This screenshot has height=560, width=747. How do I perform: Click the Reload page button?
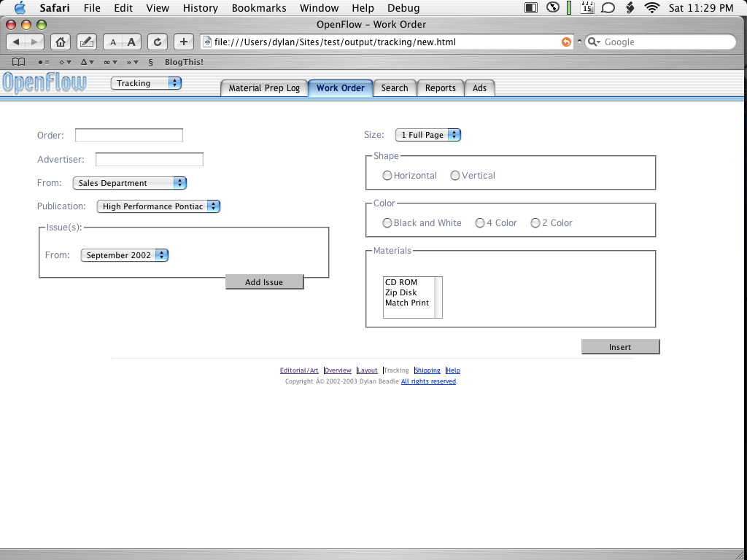pyautogui.click(x=157, y=42)
